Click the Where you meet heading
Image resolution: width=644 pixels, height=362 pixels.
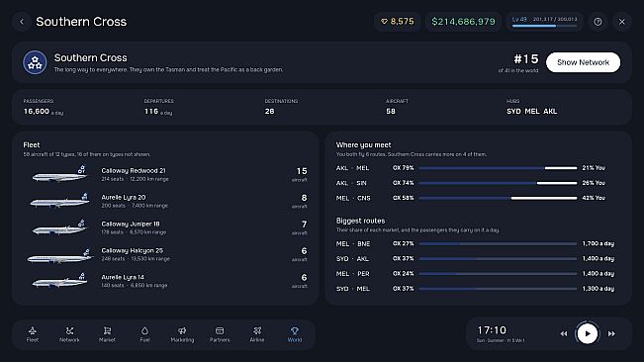(363, 144)
